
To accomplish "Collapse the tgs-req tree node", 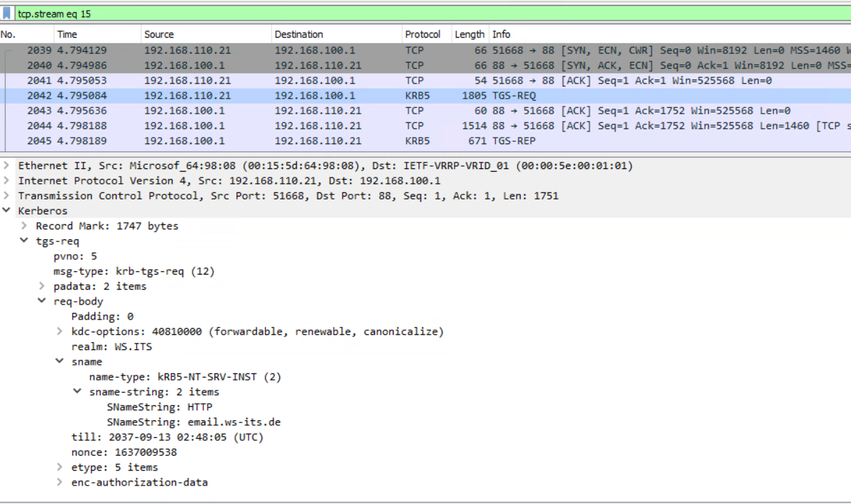I will 24,241.
